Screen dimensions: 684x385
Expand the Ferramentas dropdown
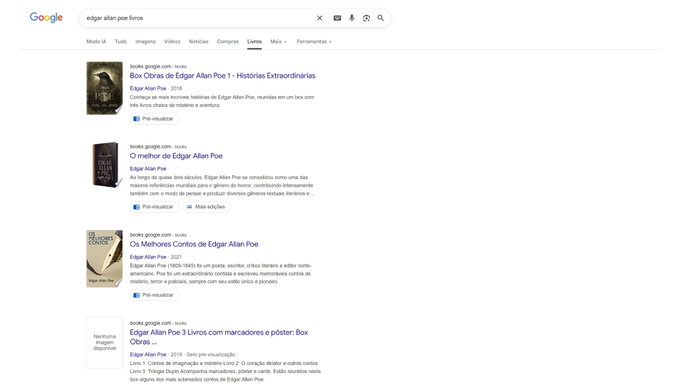(314, 41)
